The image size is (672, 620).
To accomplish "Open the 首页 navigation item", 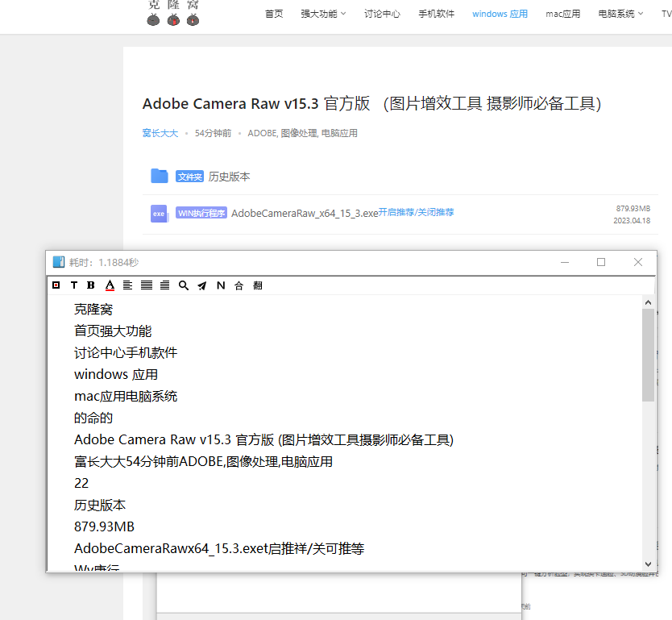I will click(274, 14).
